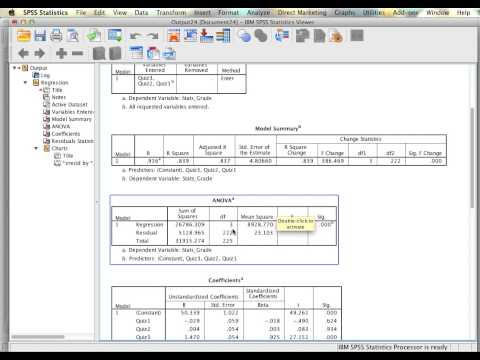Open Print Preview from the toolbar
480x360 pixels.
pyautogui.click(x=73, y=36)
